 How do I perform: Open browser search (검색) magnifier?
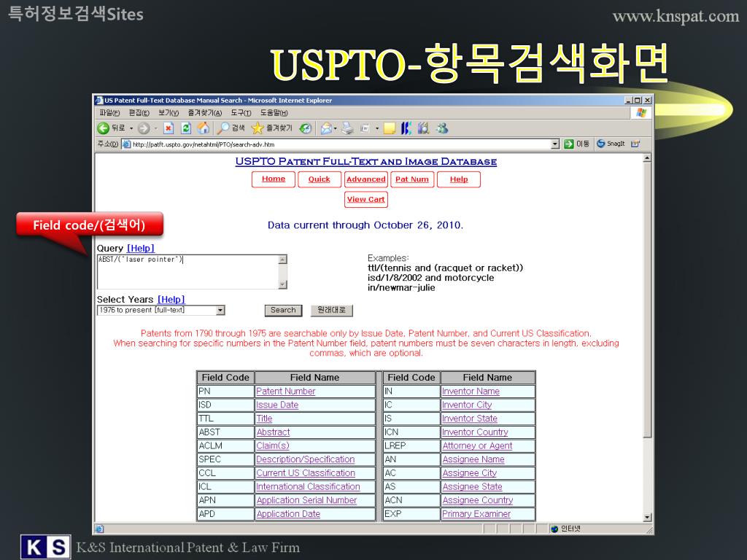click(231, 128)
